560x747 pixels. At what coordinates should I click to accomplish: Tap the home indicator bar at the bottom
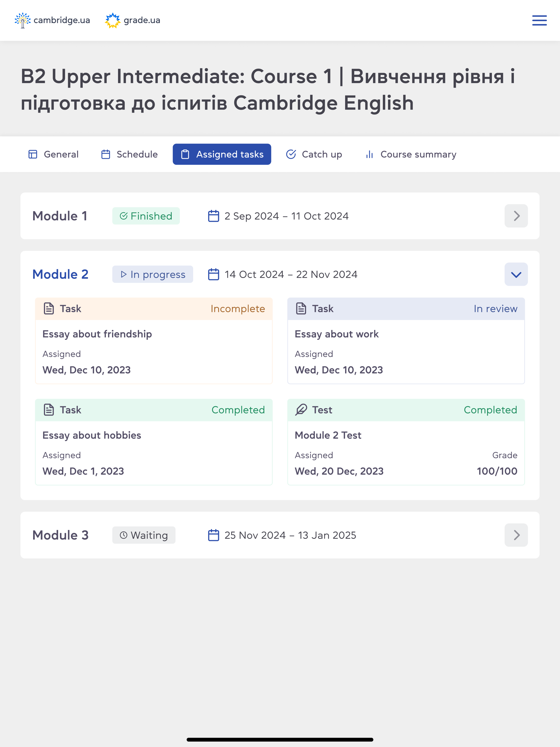pyautogui.click(x=280, y=740)
